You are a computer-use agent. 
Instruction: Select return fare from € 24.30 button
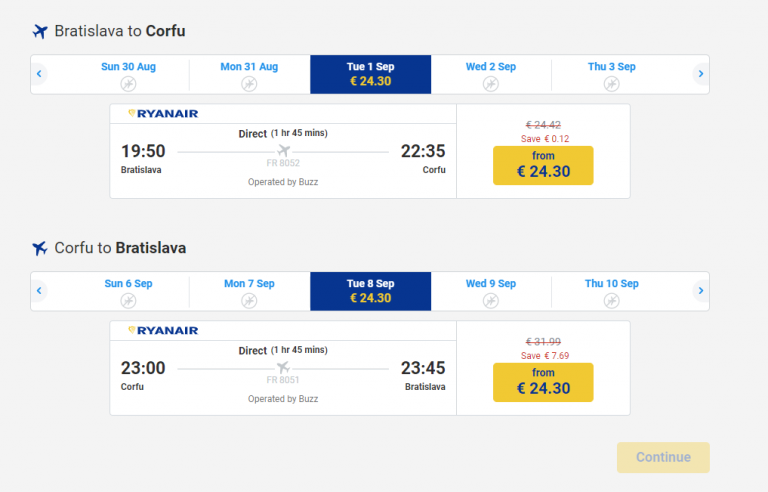tap(543, 382)
